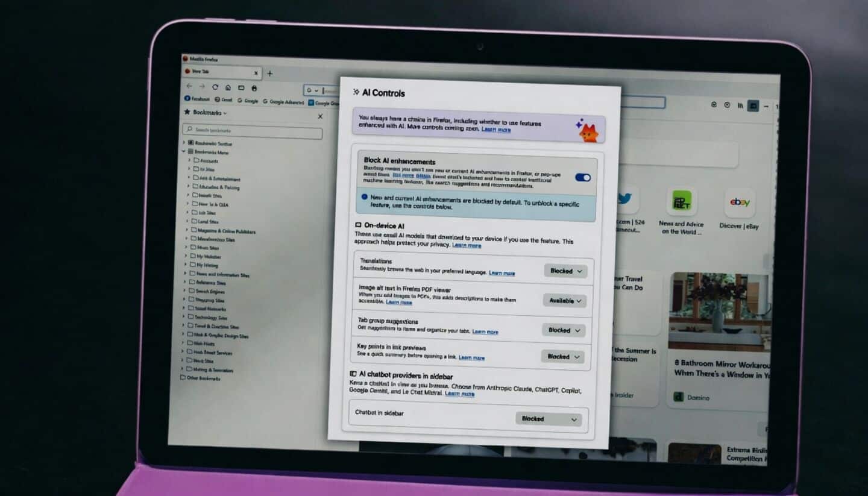Expand the Accounts bookmark folder
Image resolution: width=868 pixels, height=496 pixels.
click(188, 161)
